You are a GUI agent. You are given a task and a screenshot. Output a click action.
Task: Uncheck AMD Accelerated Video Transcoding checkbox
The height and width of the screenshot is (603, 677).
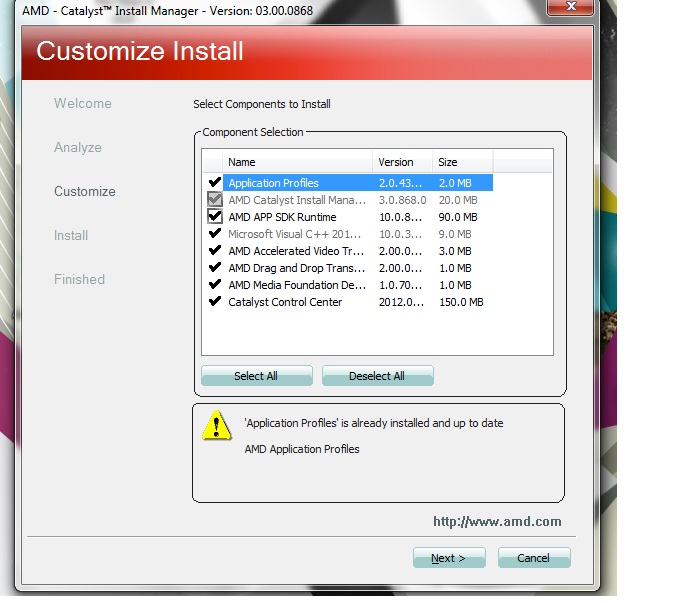tap(215, 250)
